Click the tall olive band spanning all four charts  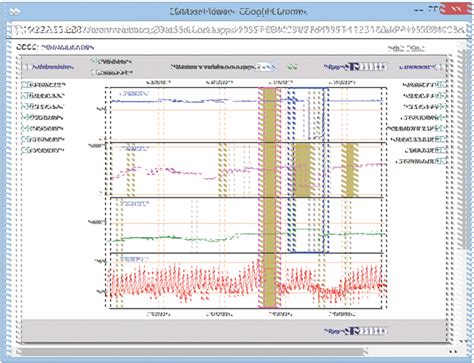click(x=269, y=197)
